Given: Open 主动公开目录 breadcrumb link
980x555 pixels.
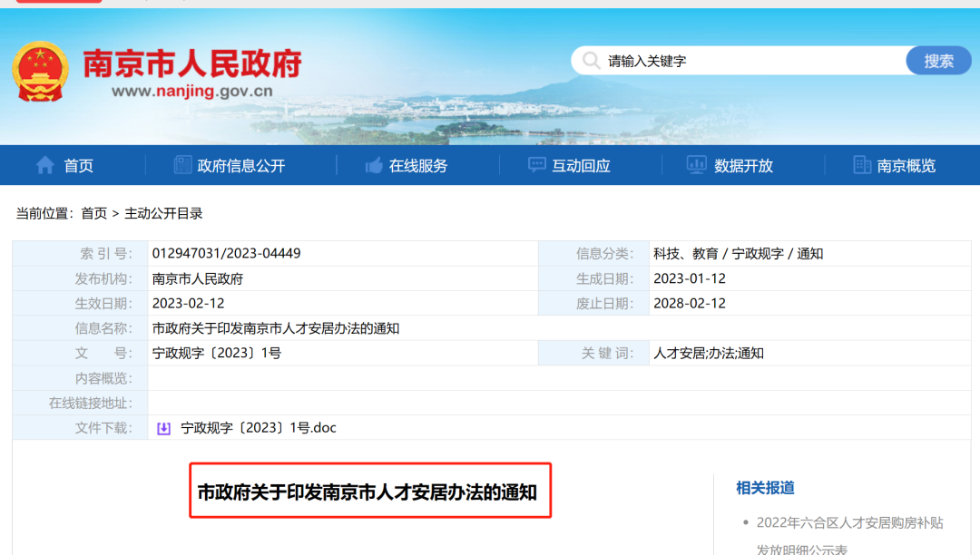Looking at the screenshot, I should [163, 214].
